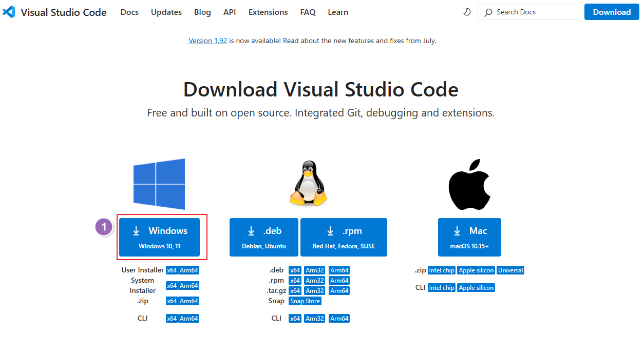Screen dimensions: 644x354
Task: Click the 'Download Visual Studio Code' heading
Action: click(321, 89)
